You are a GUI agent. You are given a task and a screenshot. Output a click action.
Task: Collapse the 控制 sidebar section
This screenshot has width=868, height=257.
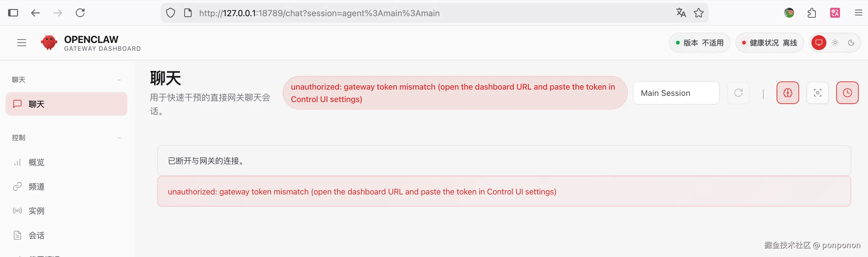[119, 138]
